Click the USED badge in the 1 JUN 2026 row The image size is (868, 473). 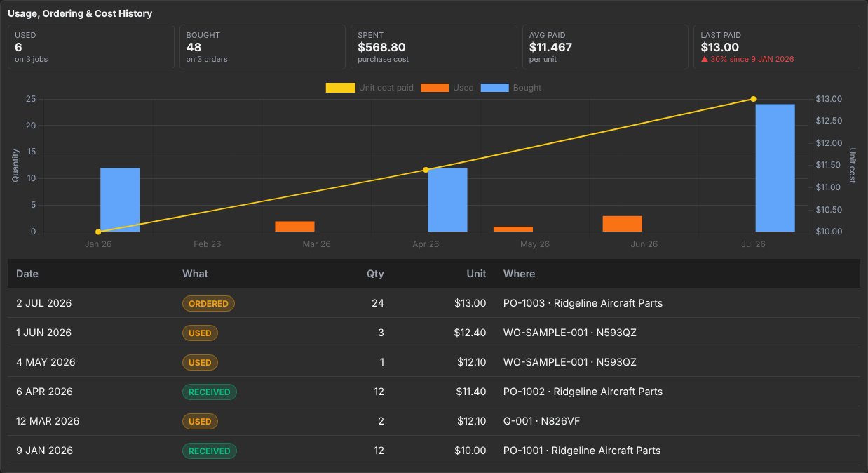pos(200,333)
